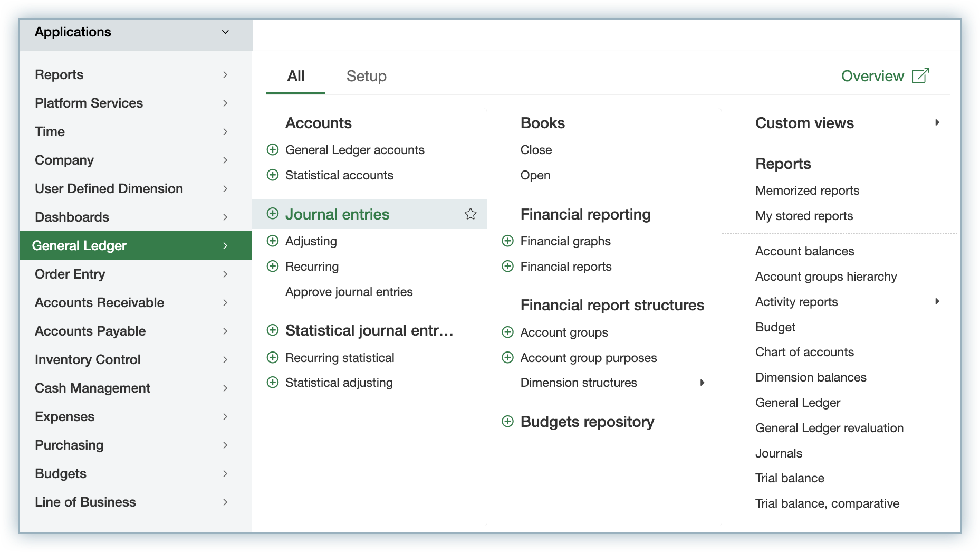This screenshot has height=552, width=980.
Task: Click the plus icon beside Financial graphs
Action: pyautogui.click(x=507, y=241)
